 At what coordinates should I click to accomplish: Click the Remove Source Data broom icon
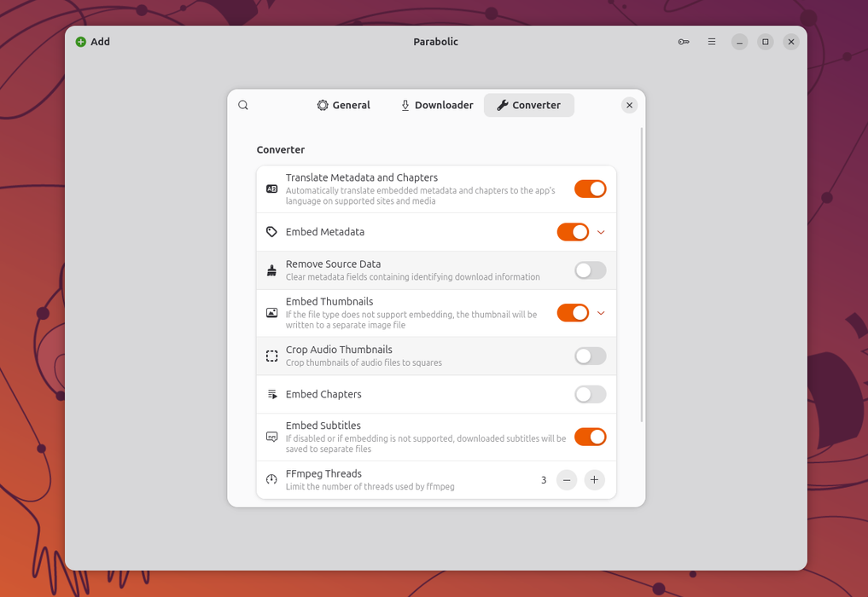[271, 270]
